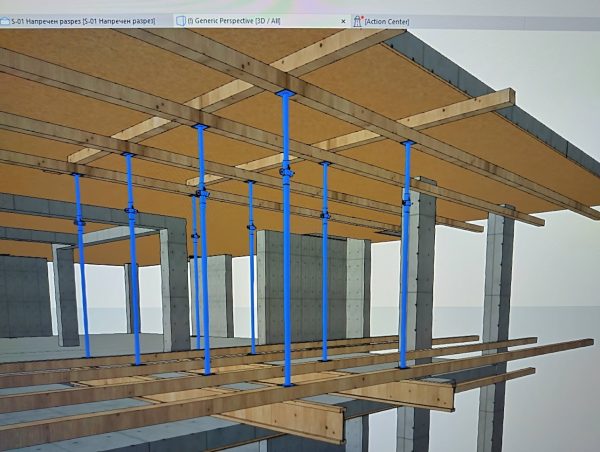
Task: Click the Action Center tower icon
Action: point(357,21)
